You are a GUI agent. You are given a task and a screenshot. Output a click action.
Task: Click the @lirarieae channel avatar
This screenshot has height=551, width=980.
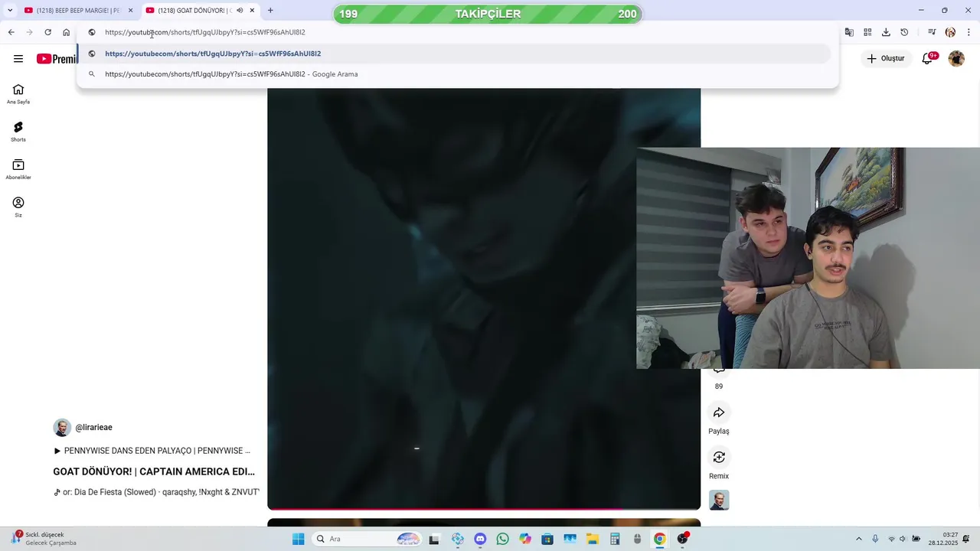click(x=62, y=428)
